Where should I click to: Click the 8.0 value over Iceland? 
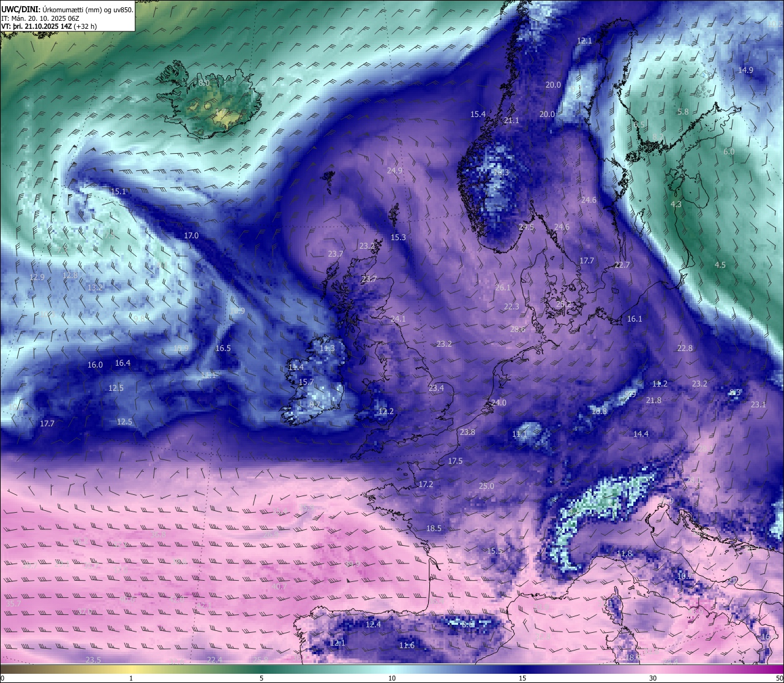(x=203, y=83)
